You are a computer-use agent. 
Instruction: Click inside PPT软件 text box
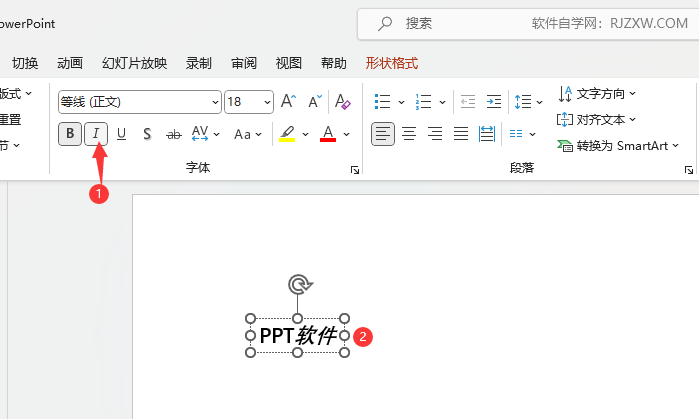pos(297,336)
